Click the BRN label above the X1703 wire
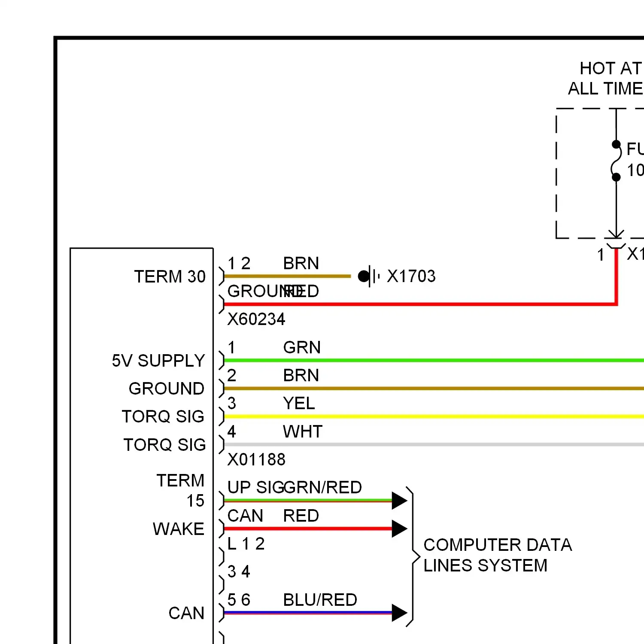Screen dimensions: 644x644 [x=301, y=263]
